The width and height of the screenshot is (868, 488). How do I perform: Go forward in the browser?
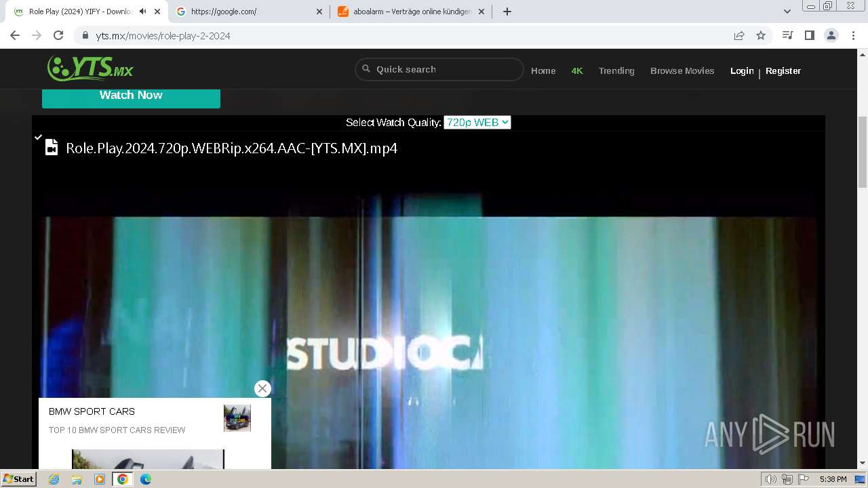(x=37, y=35)
